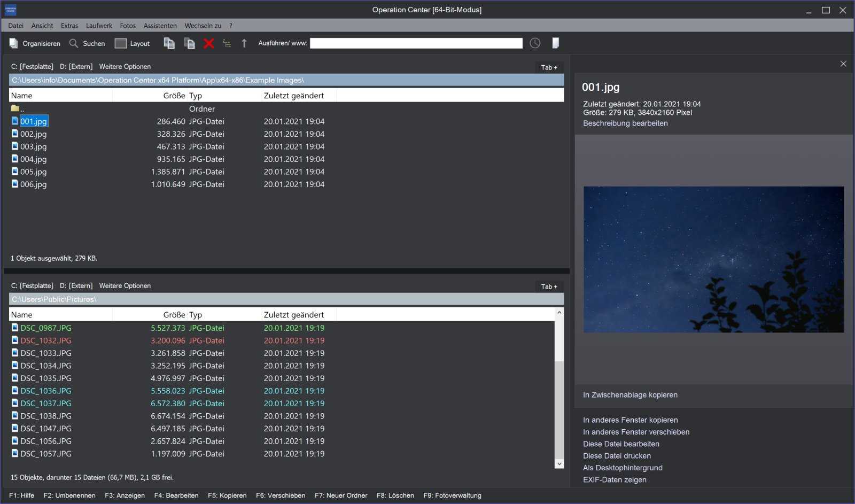Click F7: Neuer Ordner in bottom bar
Image resolution: width=855 pixels, height=504 pixels.
pos(341,495)
